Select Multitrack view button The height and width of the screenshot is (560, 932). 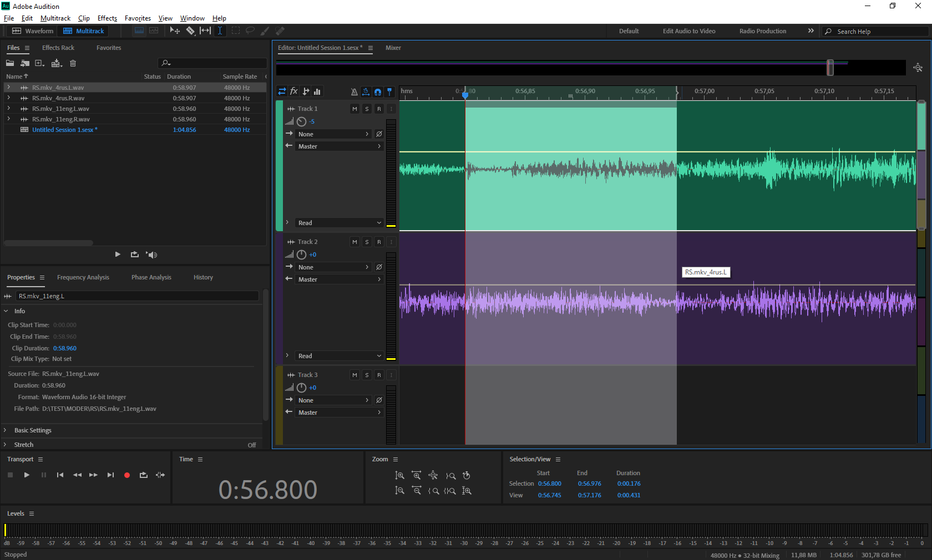click(x=84, y=31)
